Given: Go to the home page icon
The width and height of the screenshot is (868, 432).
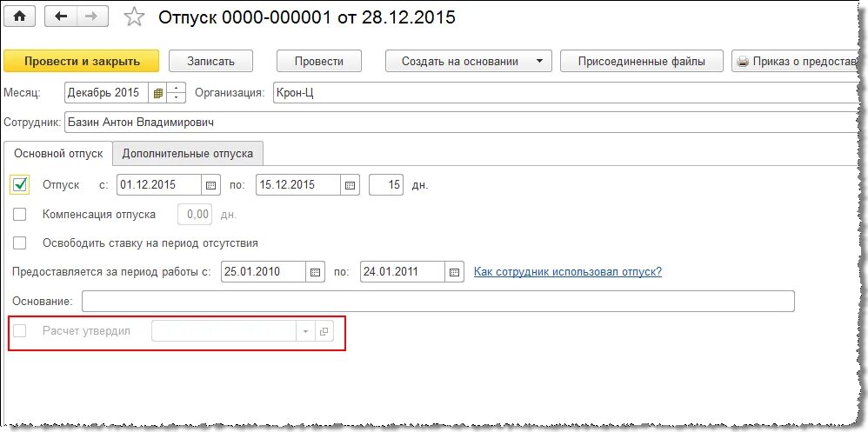Looking at the screenshot, I should pyautogui.click(x=19, y=16).
